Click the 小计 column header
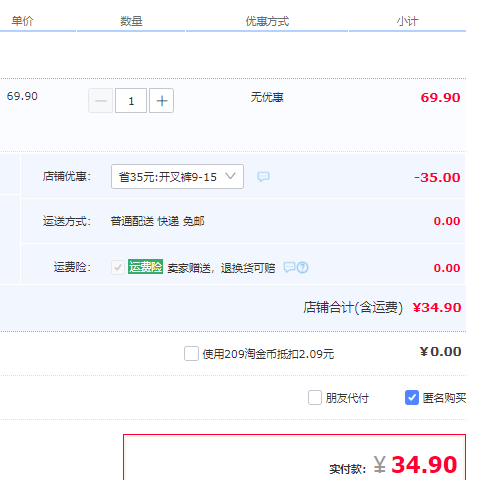The height and width of the screenshot is (480, 483). tap(407, 21)
